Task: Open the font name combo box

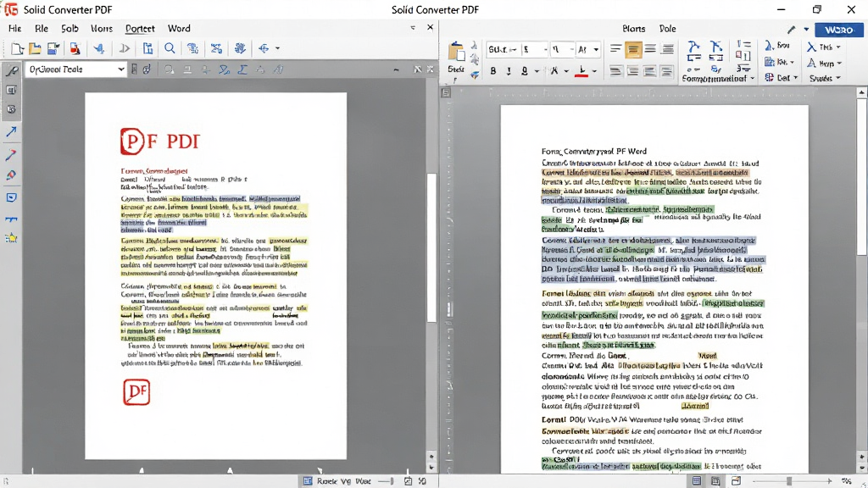Action: 502,50
